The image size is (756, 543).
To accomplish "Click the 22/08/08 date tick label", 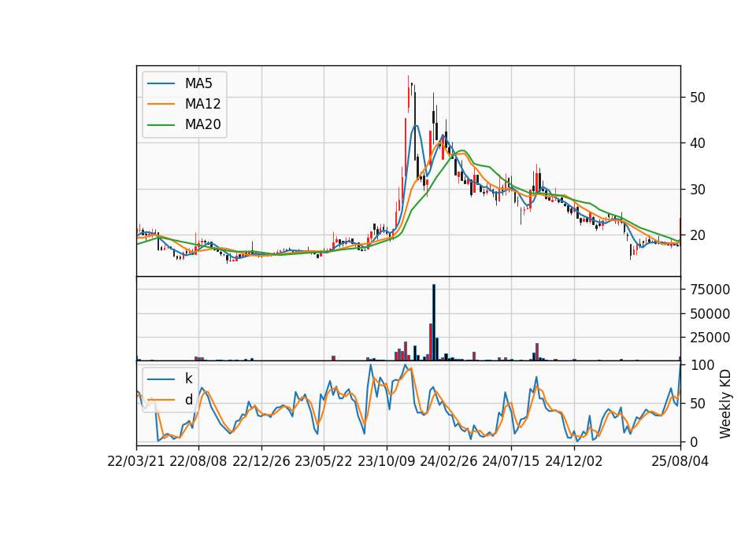I will 198,461.
